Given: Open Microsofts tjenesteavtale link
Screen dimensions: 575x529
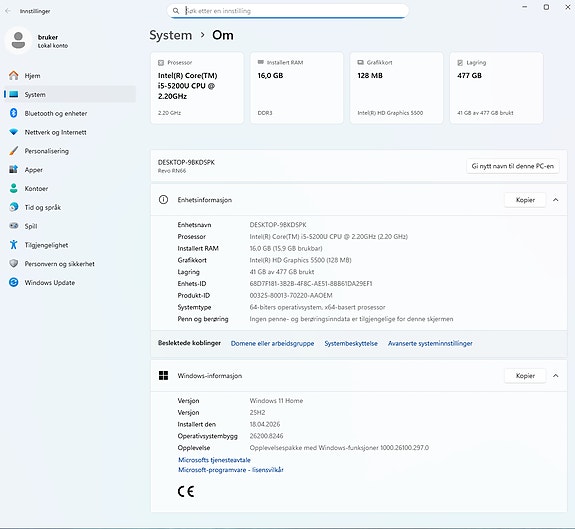Looking at the screenshot, I should (x=214, y=460).
